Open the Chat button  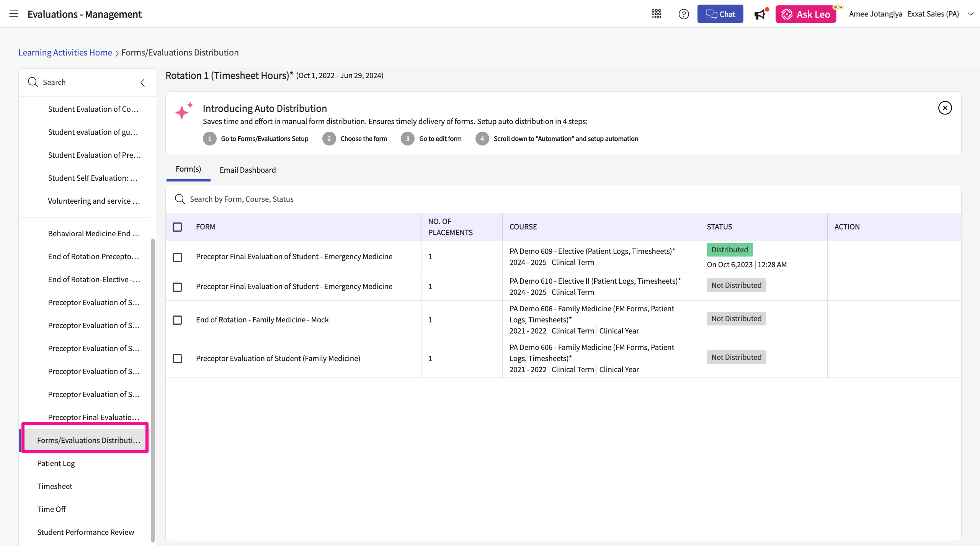pos(720,14)
